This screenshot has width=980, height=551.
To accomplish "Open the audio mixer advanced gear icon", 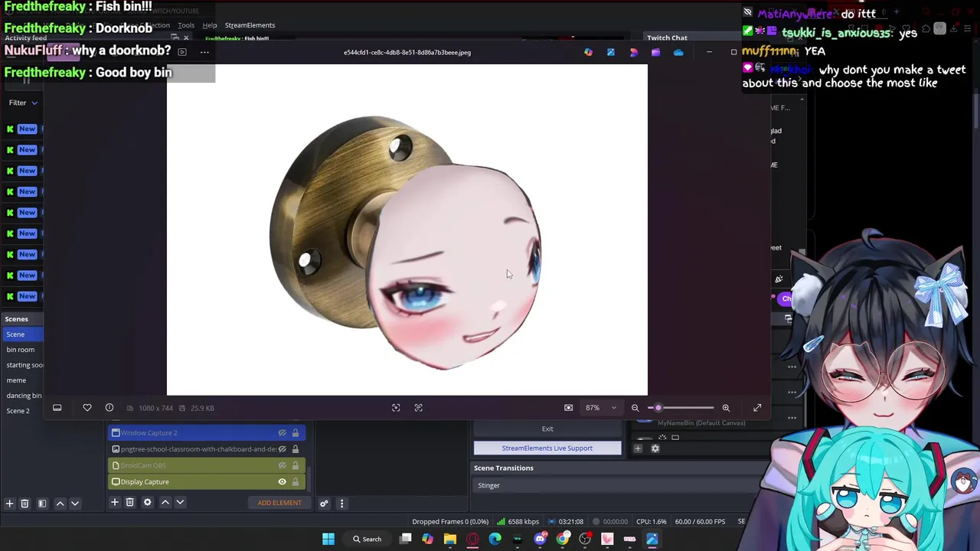I will point(324,503).
